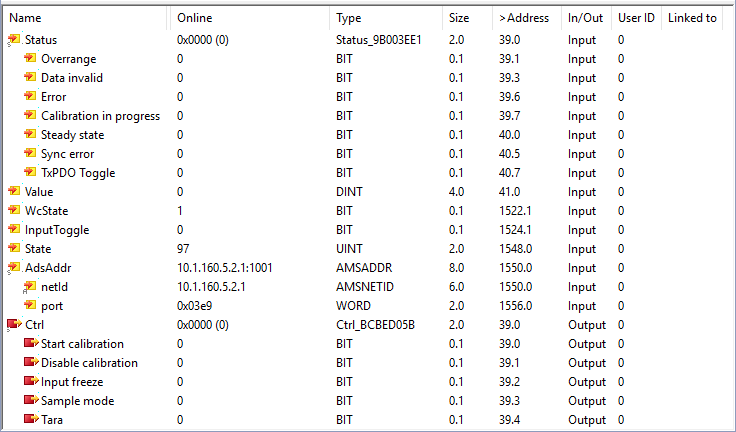
Task: Click the State online value 97
Action: [184, 249]
